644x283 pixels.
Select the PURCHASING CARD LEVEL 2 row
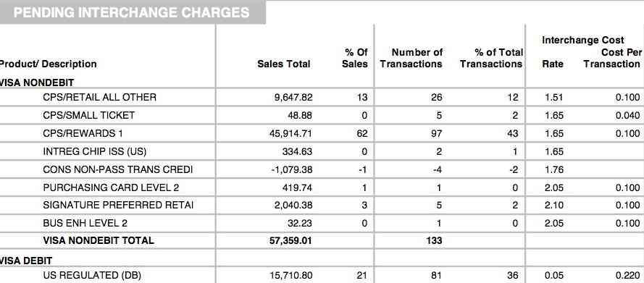pos(322,187)
